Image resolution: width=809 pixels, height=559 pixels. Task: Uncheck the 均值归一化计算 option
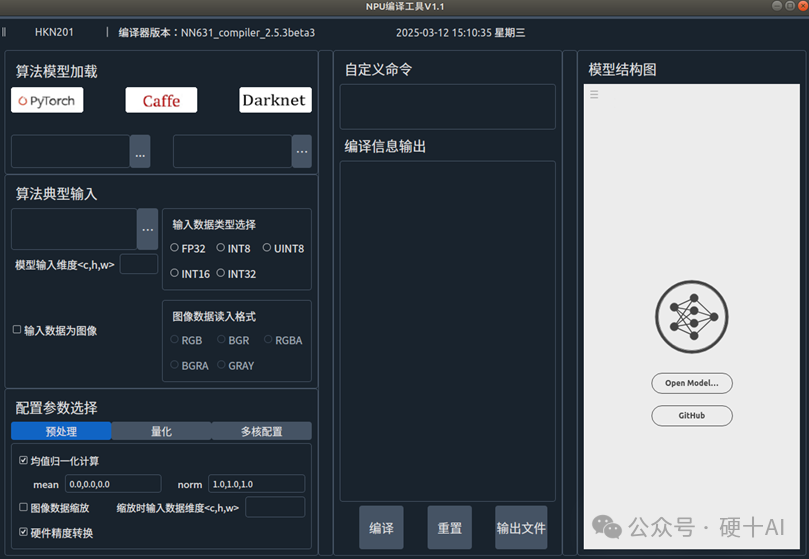(x=24, y=461)
